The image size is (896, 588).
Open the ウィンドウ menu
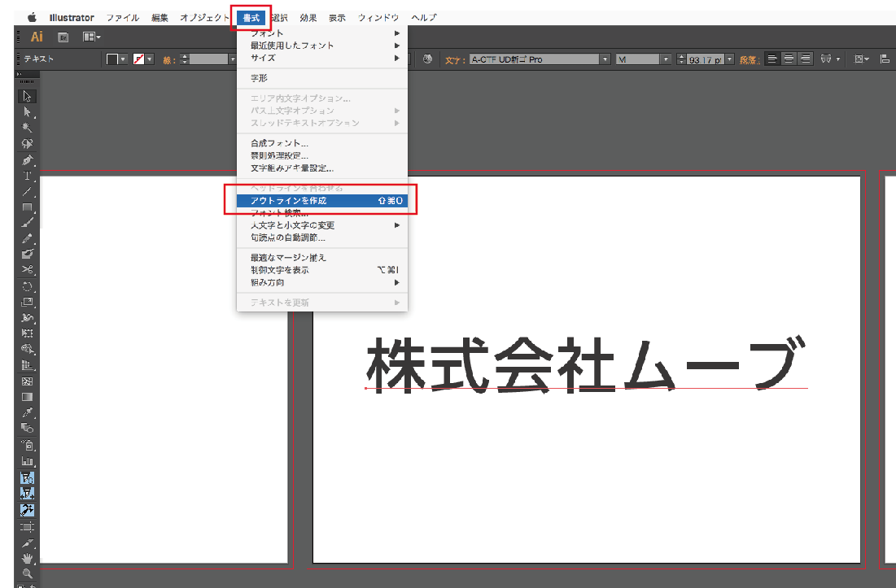378,18
